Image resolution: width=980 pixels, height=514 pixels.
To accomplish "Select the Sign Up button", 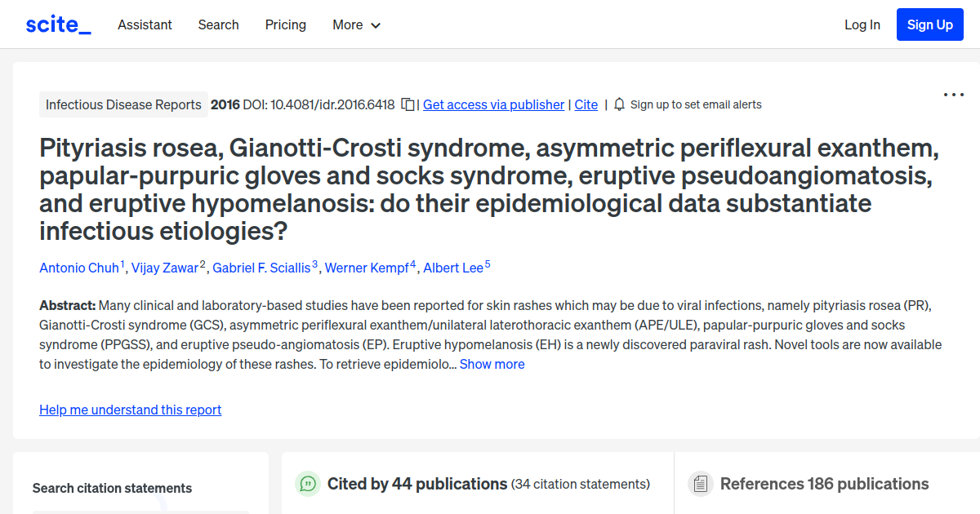I will pos(929,24).
